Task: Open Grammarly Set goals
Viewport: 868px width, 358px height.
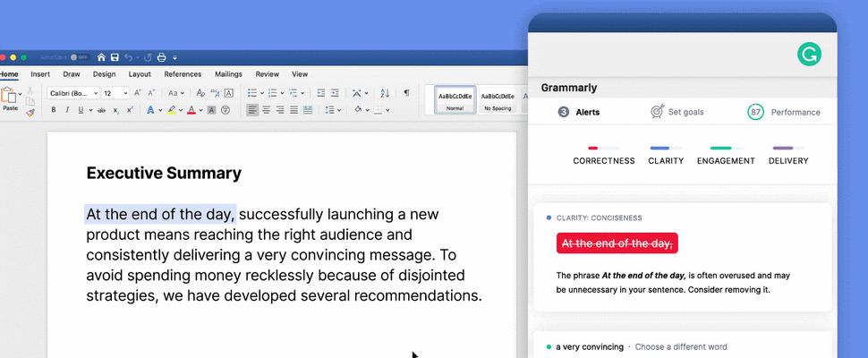Action: point(677,112)
